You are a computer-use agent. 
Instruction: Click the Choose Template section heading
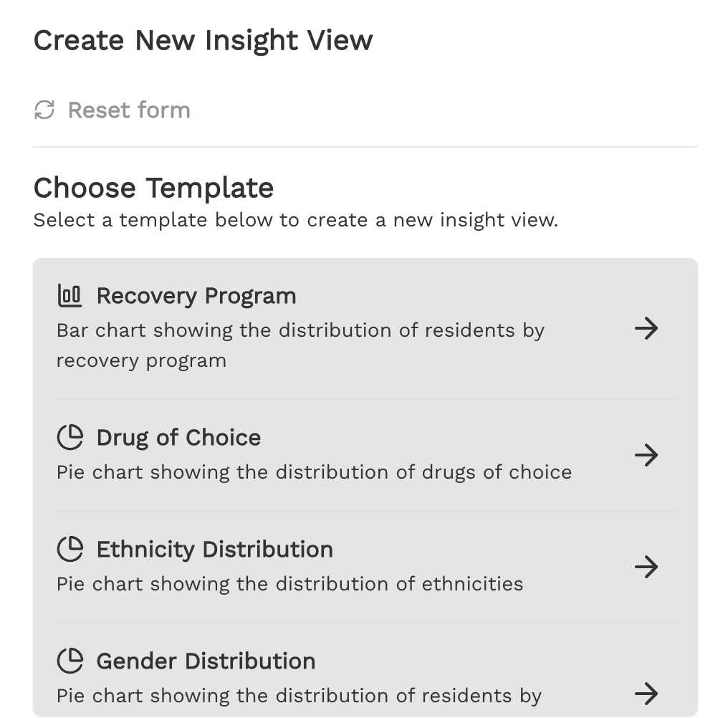pyautogui.click(x=153, y=188)
